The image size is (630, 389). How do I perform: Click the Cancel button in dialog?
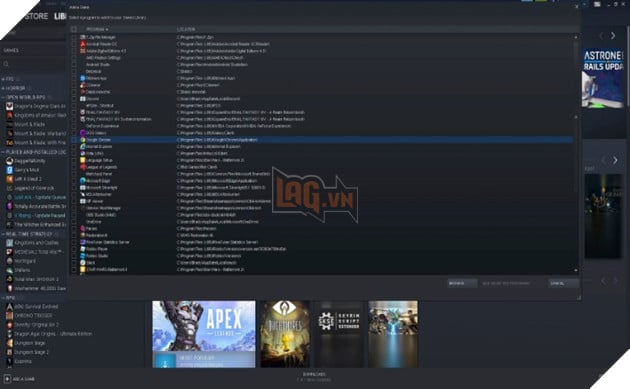[x=563, y=283]
